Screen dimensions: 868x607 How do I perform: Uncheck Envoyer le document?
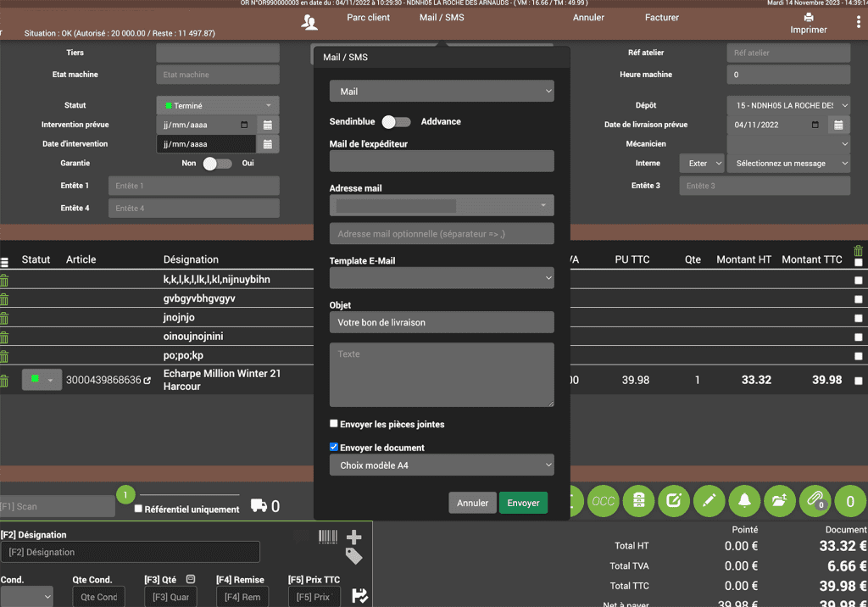pyautogui.click(x=334, y=447)
